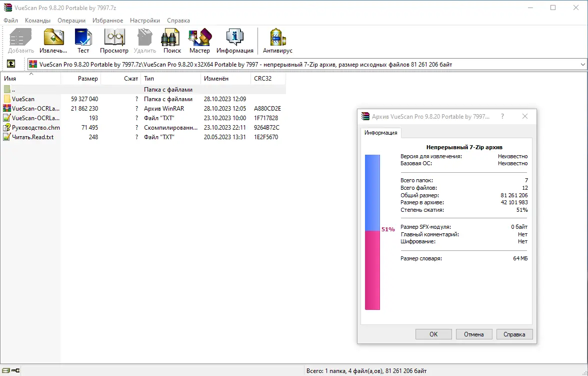Open the Настройки menu
The width and height of the screenshot is (588, 376).
[x=145, y=21]
